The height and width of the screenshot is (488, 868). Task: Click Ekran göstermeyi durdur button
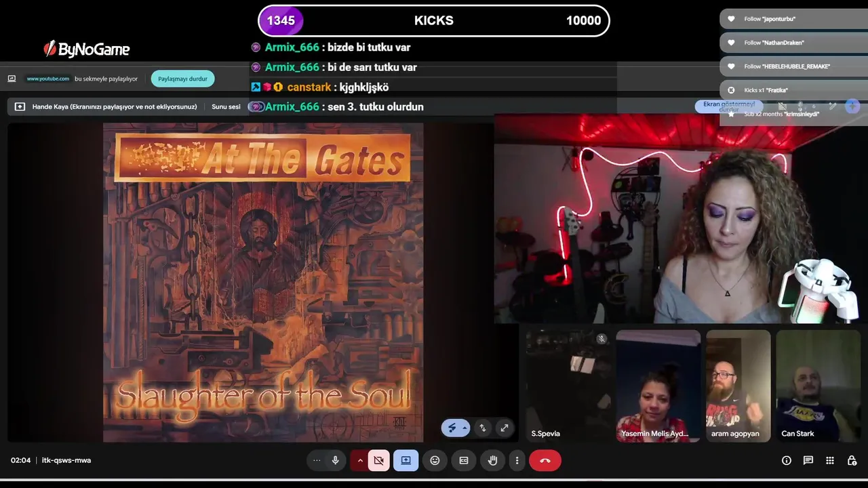(729, 106)
